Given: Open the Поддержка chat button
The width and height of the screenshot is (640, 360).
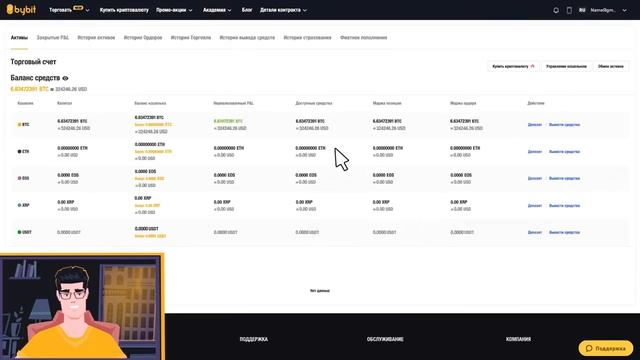Looking at the screenshot, I should 606,348.
